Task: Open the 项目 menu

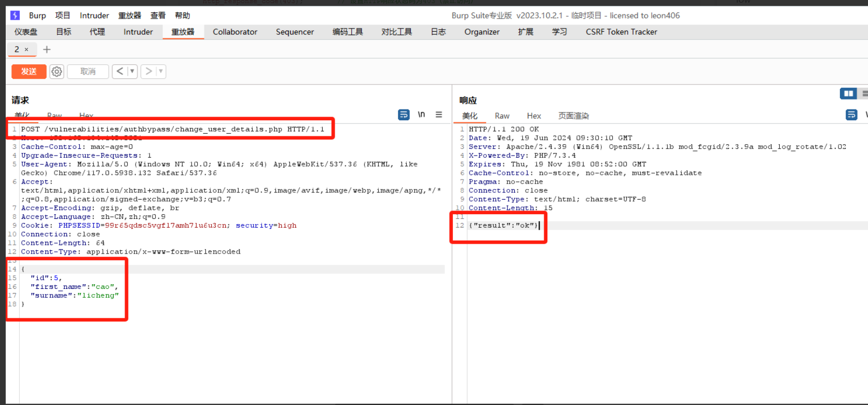Action: point(63,16)
